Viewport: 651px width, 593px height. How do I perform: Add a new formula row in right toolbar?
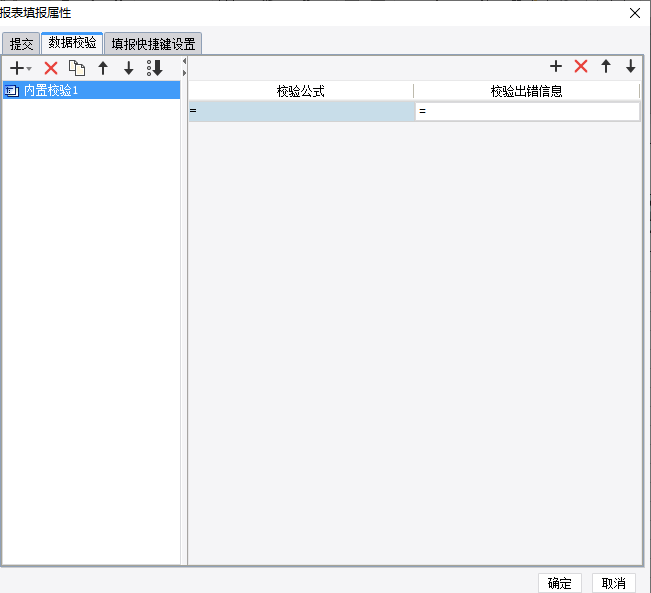[x=556, y=66]
